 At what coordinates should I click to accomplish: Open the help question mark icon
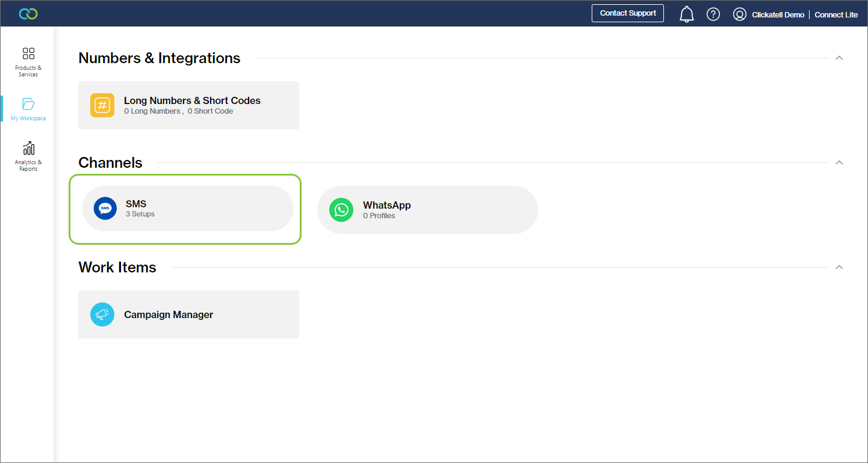713,14
